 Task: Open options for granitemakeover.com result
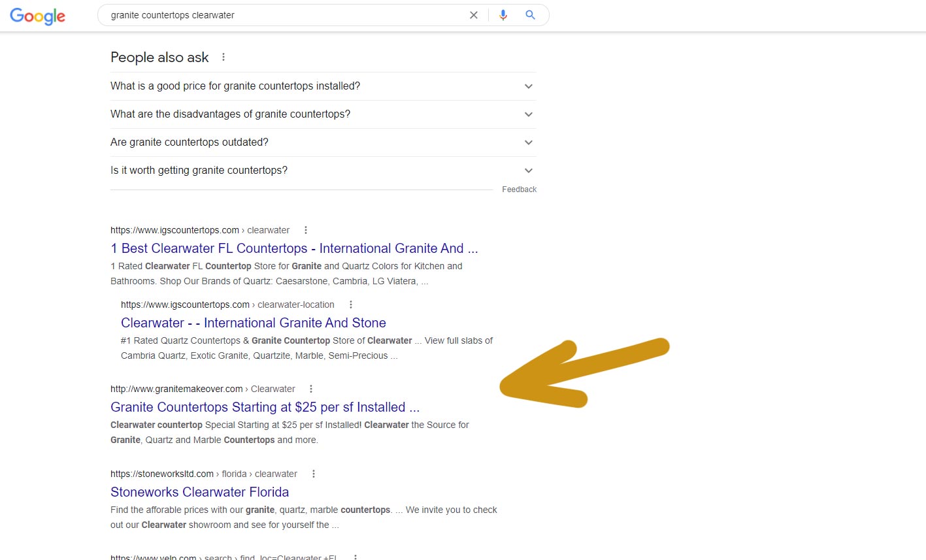(x=311, y=389)
